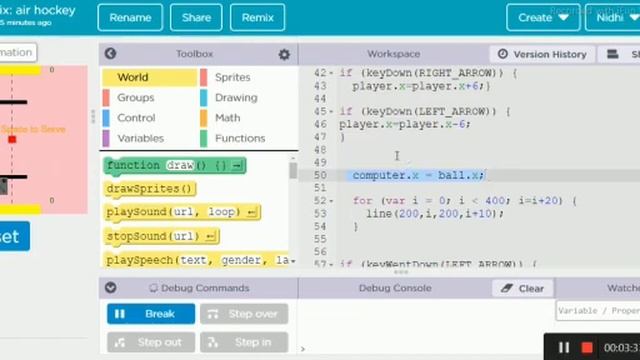640x360 pixels.
Task: Pick the playSpeech block
Action: pyautogui.click(x=197, y=260)
